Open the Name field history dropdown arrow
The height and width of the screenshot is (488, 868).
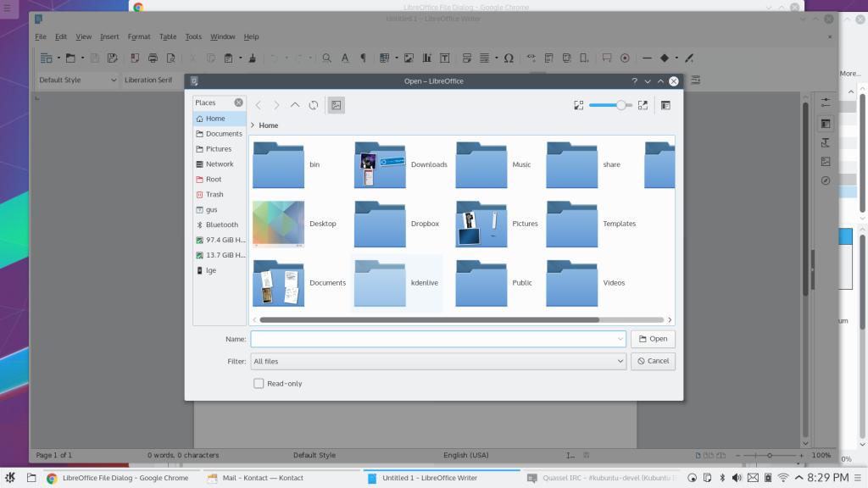pos(620,339)
